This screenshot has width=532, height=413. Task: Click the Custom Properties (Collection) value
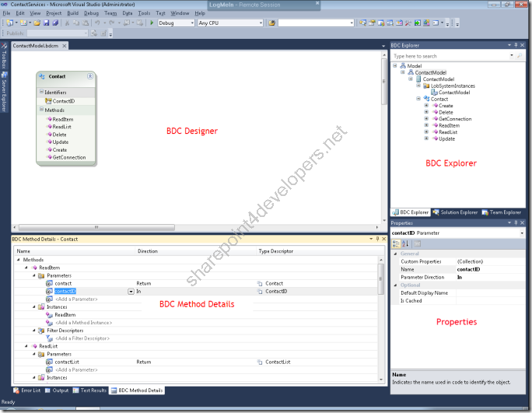coord(490,261)
